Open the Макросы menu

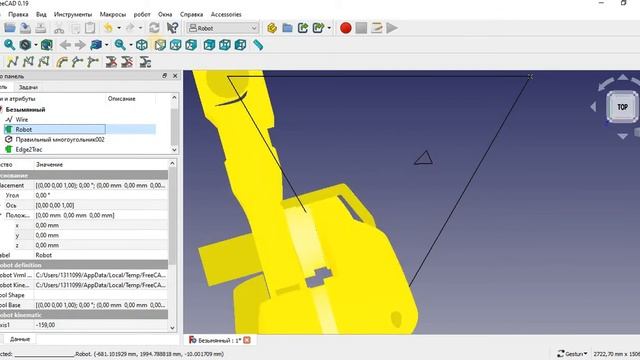(113, 14)
